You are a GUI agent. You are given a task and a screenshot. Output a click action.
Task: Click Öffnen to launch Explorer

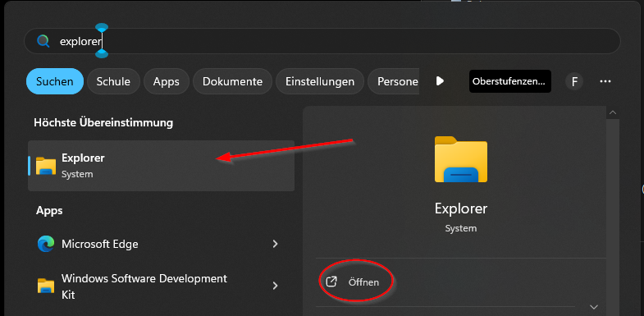(363, 282)
